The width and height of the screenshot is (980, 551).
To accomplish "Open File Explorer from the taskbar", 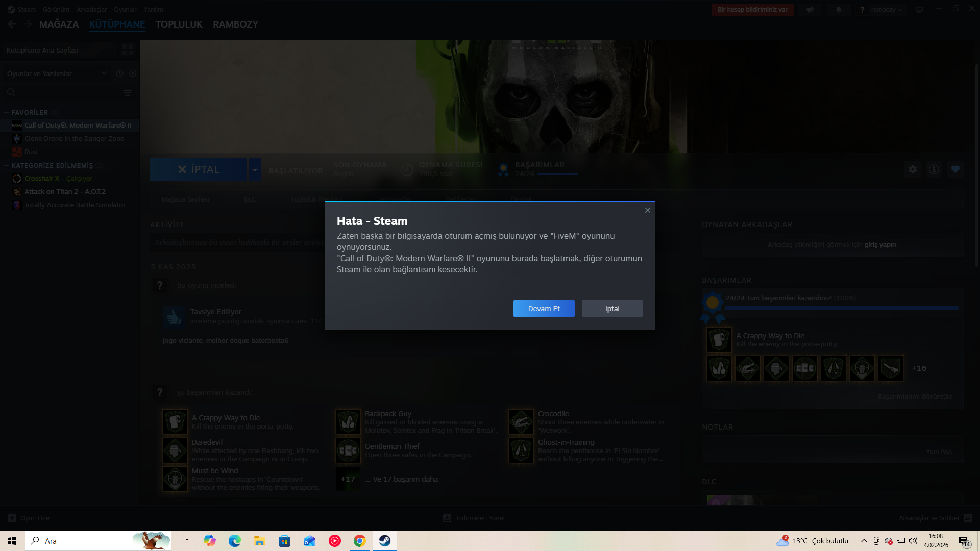I will pyautogui.click(x=260, y=541).
